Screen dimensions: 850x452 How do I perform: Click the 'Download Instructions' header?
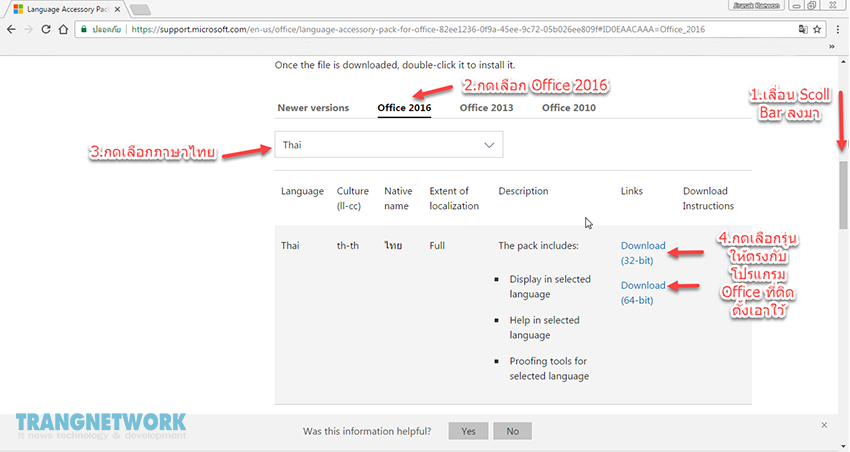click(708, 198)
